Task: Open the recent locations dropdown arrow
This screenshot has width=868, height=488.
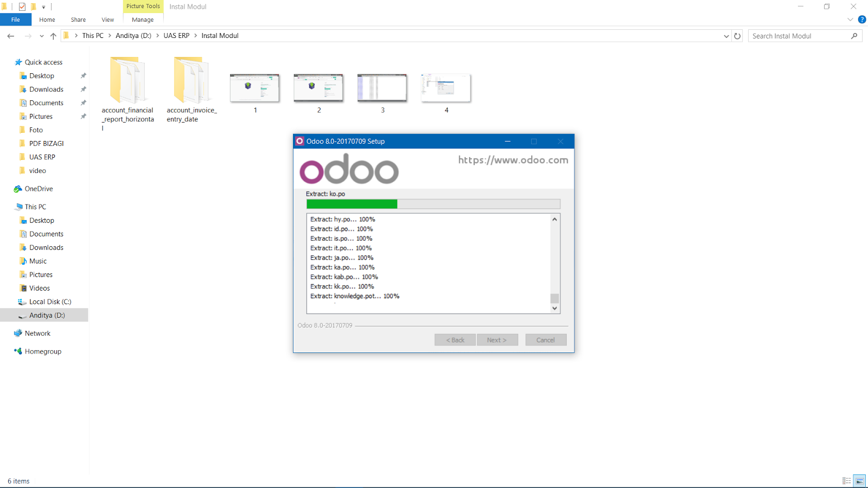Action: [42, 36]
